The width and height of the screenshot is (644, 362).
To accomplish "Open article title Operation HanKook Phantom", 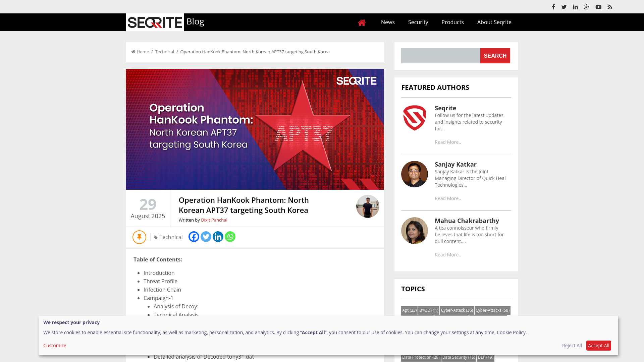I will pyautogui.click(x=244, y=205).
